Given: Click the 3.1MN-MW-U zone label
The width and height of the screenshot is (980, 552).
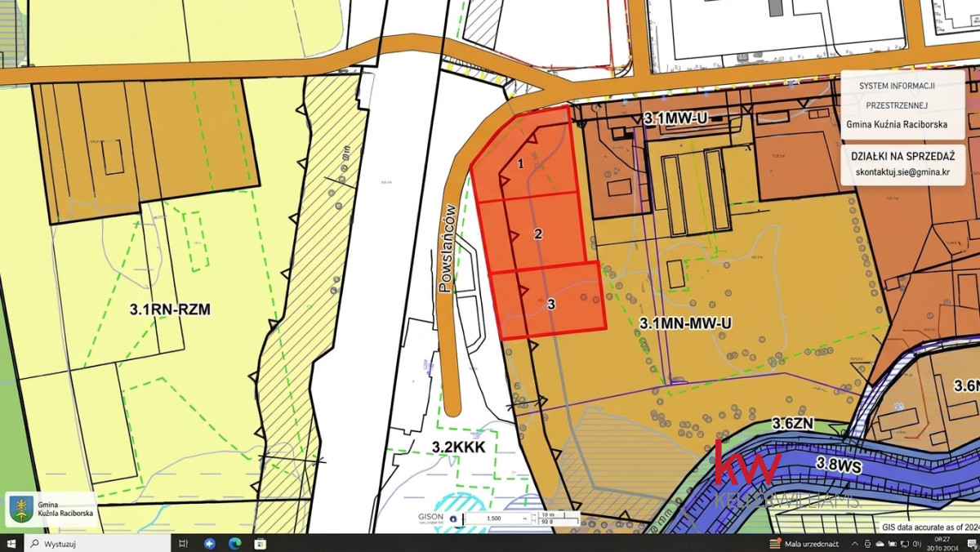Looking at the screenshot, I should 684,323.
